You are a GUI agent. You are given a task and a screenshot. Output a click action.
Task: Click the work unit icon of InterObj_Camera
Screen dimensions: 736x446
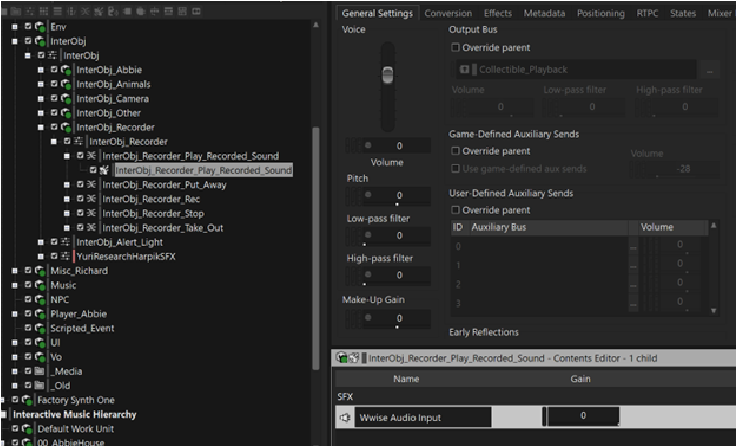point(66,99)
